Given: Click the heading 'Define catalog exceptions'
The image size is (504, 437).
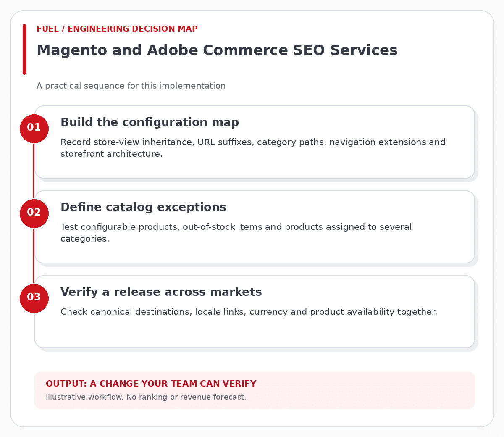Looking at the screenshot, I should tap(143, 207).
